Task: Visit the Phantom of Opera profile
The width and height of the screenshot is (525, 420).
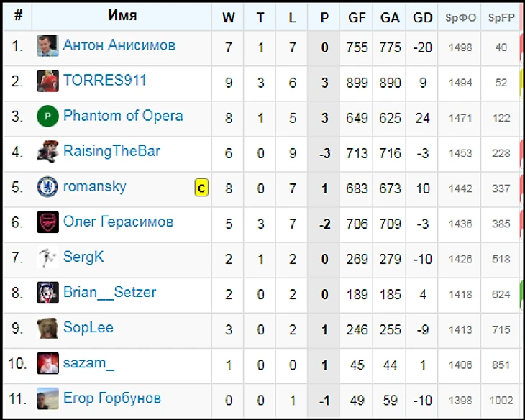Action: (123, 116)
